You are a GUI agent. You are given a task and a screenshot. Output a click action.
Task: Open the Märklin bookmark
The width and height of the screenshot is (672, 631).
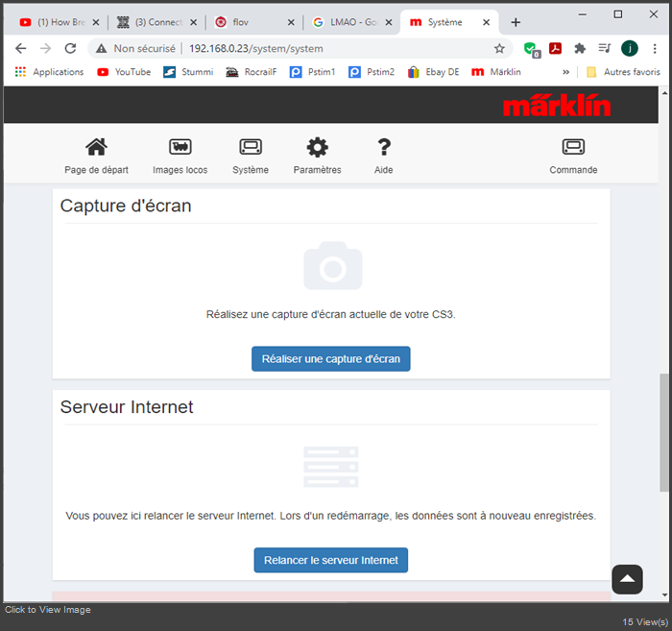click(496, 72)
